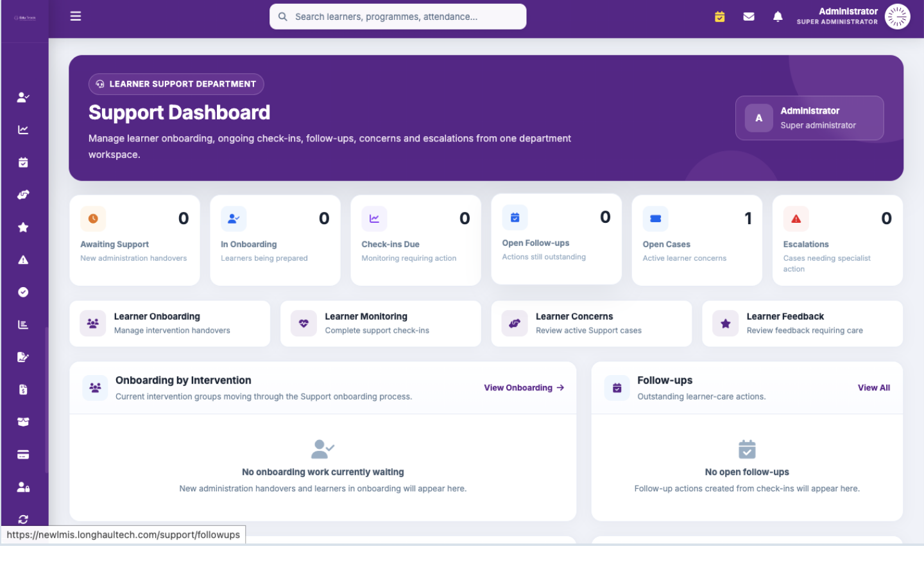924x578 pixels.
Task: Click the sidebar open box icon
Action: pyautogui.click(x=23, y=422)
